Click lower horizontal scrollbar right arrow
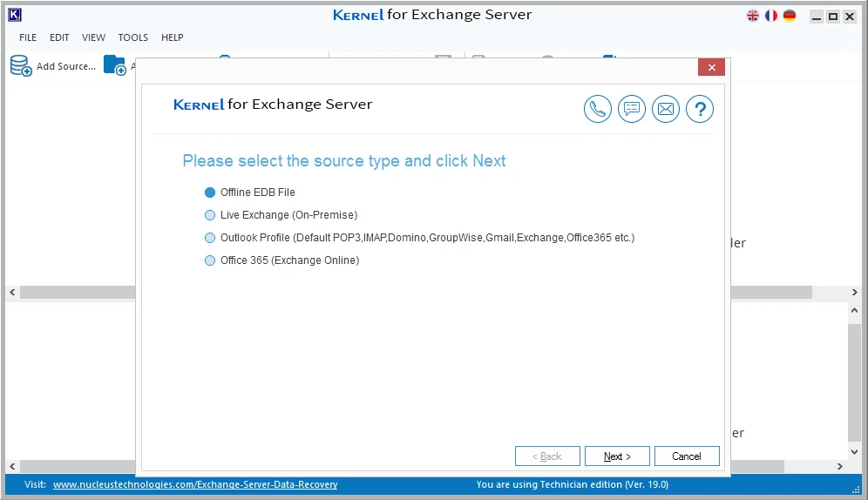The width and height of the screenshot is (868, 500). [x=840, y=466]
